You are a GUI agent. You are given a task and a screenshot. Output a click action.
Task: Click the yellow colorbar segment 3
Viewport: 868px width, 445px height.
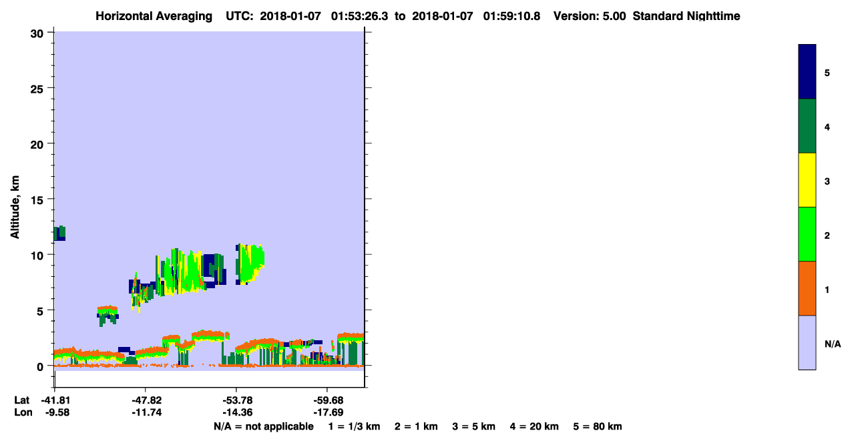(x=807, y=180)
